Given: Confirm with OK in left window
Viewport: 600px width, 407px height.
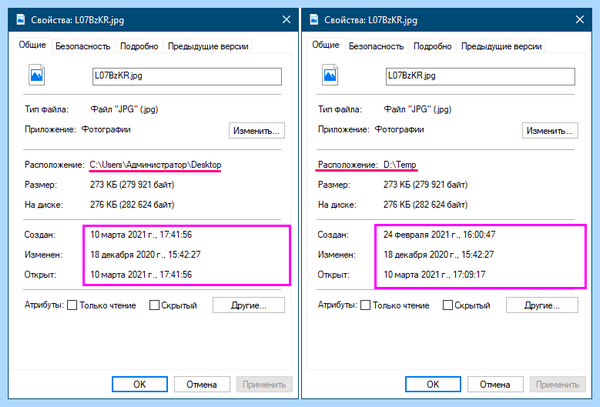Looking at the screenshot, I should pyautogui.click(x=140, y=384).
